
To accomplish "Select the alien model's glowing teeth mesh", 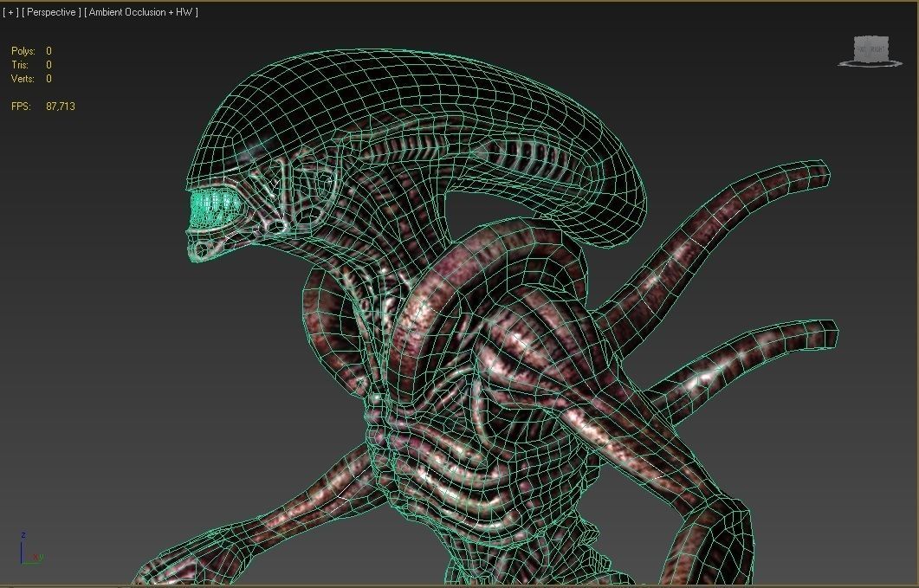I will point(215,207).
